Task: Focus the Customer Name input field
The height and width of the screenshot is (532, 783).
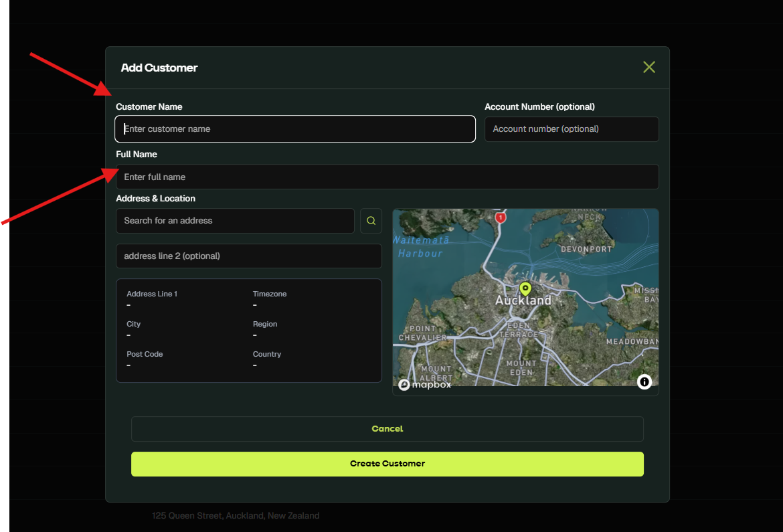Action: pos(295,129)
